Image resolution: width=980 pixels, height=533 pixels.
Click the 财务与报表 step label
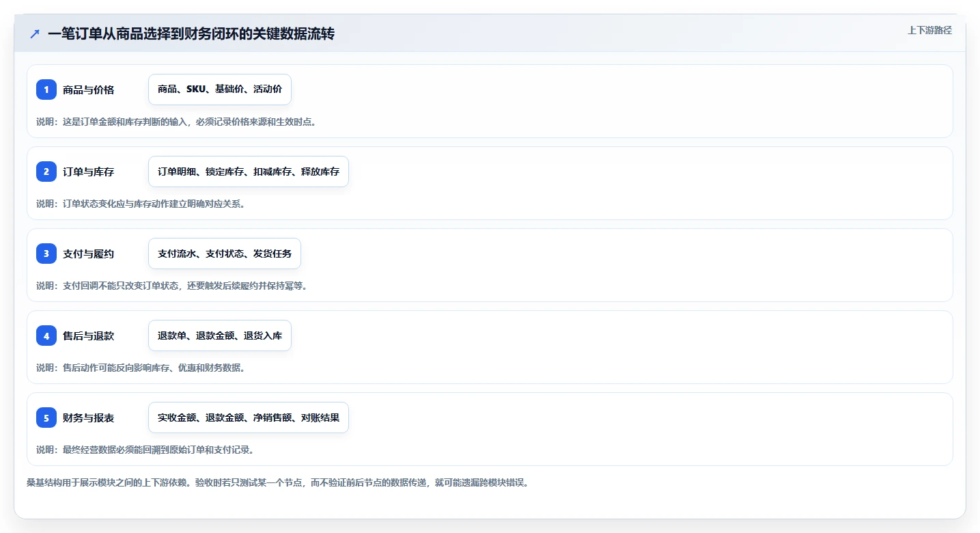[x=88, y=418]
